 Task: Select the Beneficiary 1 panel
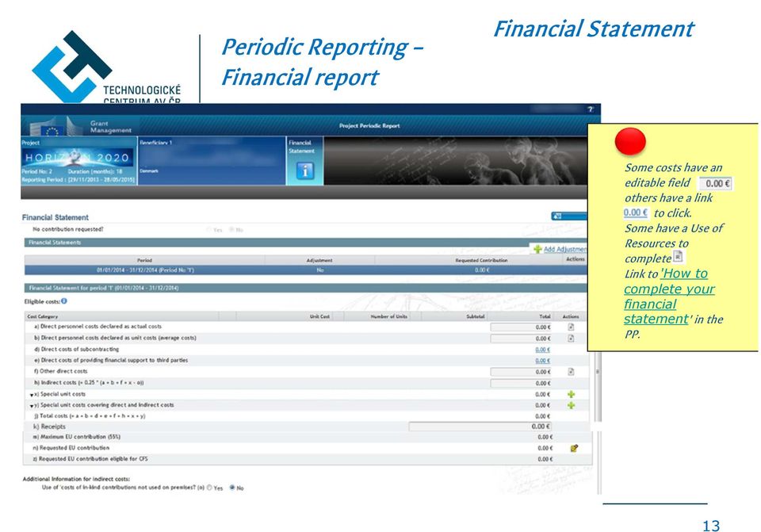[x=212, y=160]
